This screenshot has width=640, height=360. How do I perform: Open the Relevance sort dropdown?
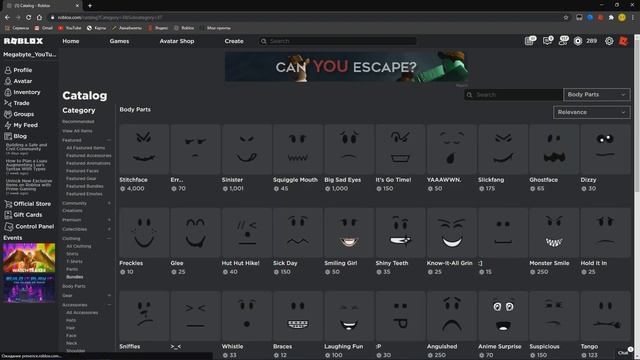tap(591, 112)
